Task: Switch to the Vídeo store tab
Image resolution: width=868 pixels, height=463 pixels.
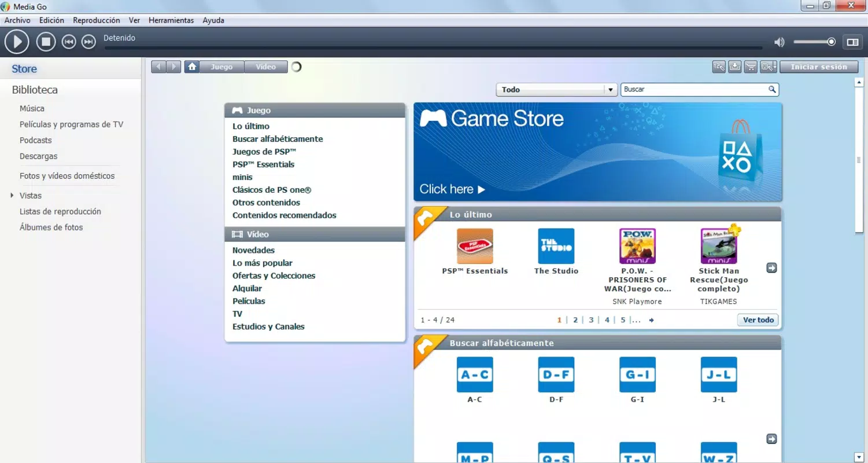Action: pos(266,67)
